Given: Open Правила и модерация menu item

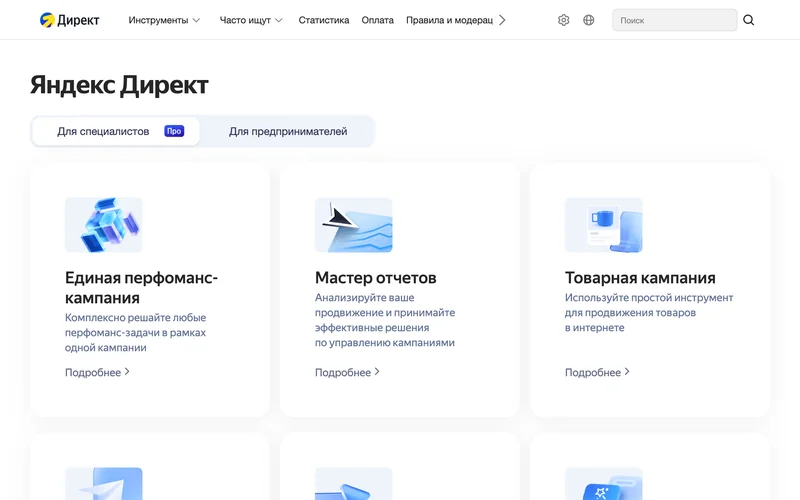Looking at the screenshot, I should pyautogui.click(x=449, y=20).
